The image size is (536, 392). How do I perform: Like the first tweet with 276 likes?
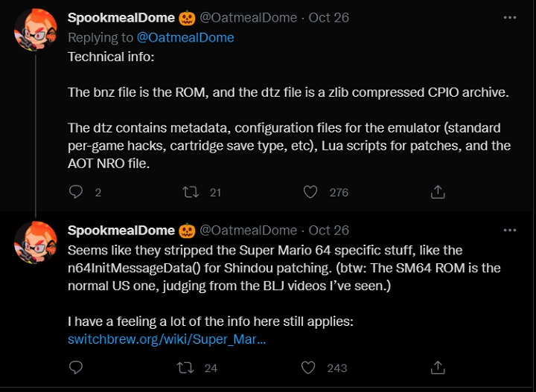click(310, 192)
